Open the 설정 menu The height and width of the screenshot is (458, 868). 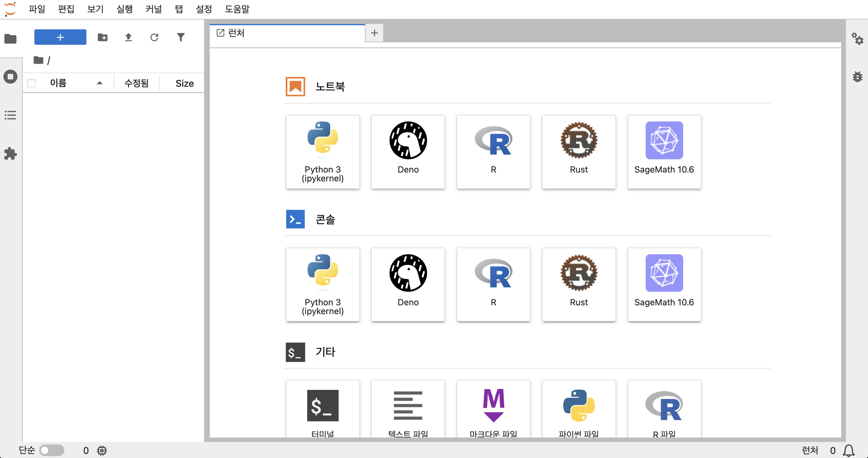[204, 9]
